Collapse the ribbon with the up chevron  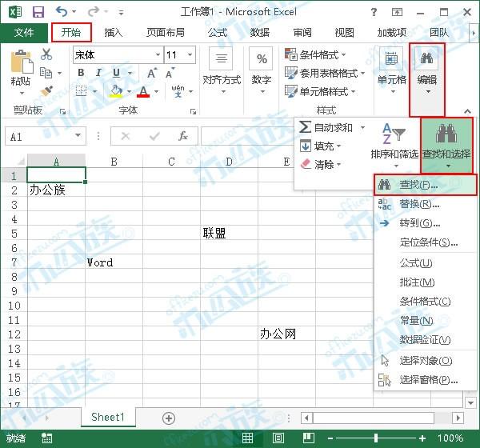click(467, 111)
